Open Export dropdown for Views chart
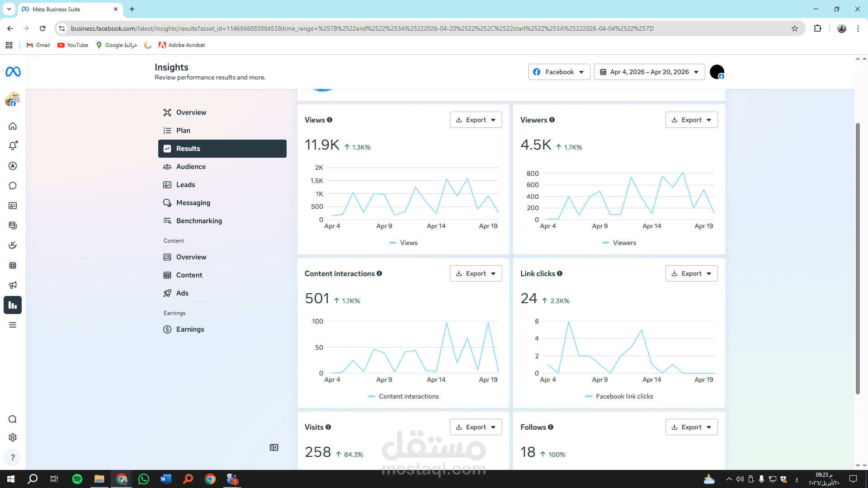The width and height of the screenshot is (868, 488). tap(476, 120)
